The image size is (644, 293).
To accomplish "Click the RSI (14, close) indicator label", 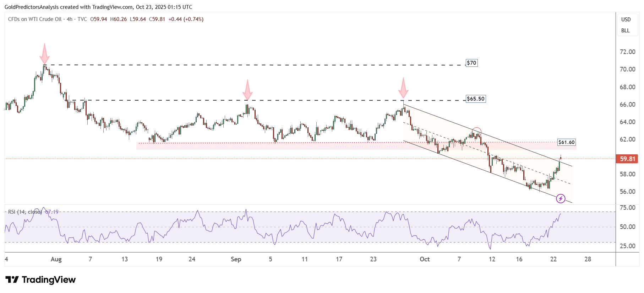I will [25, 212].
